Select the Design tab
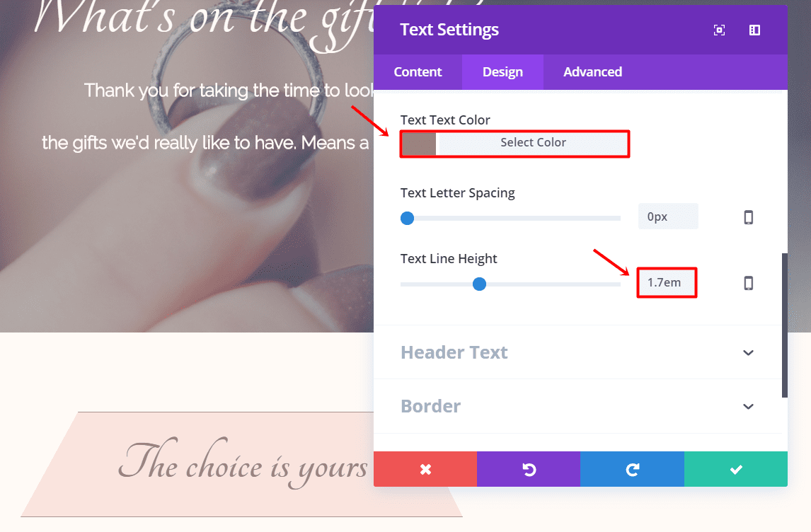Viewport: 811px width, 532px height. click(x=502, y=72)
